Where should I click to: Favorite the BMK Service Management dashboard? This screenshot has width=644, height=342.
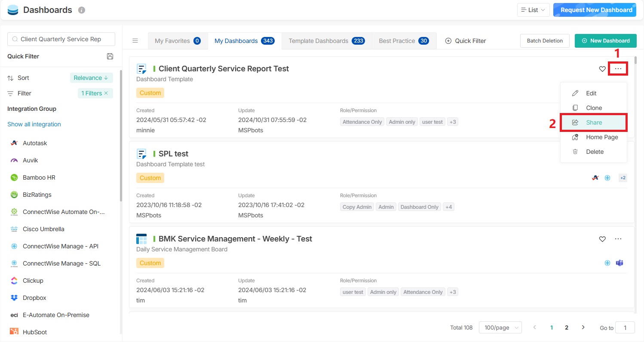coord(602,239)
